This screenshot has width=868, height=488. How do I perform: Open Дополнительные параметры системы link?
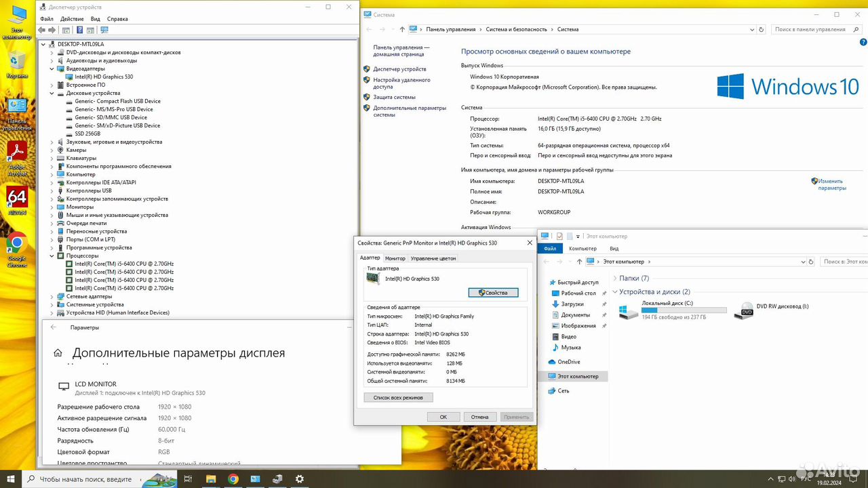coord(410,111)
